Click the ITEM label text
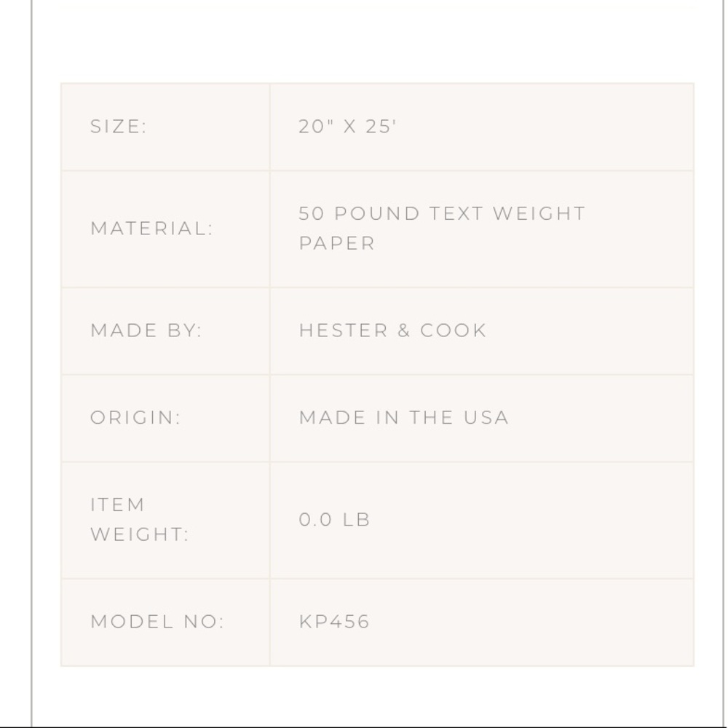 pos(117,505)
